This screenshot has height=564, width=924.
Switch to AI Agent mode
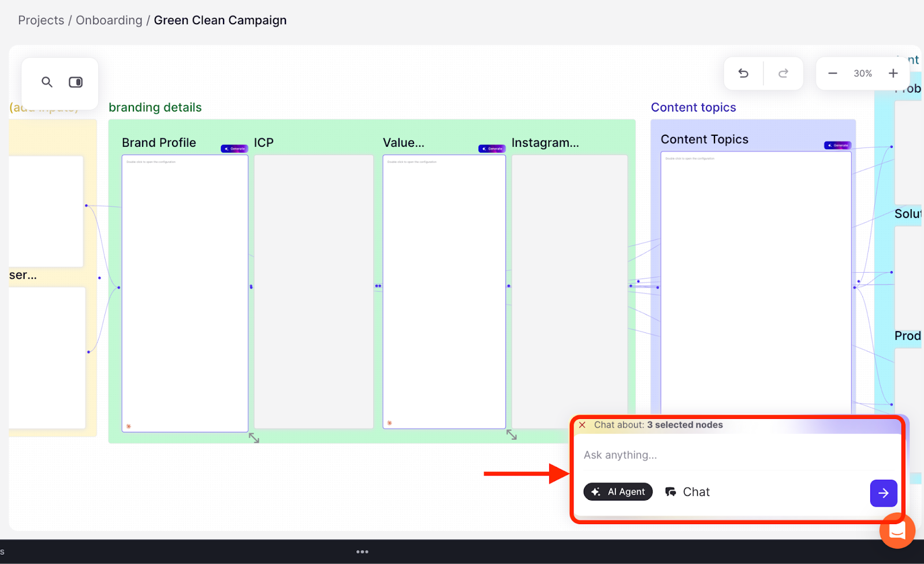[618, 492]
